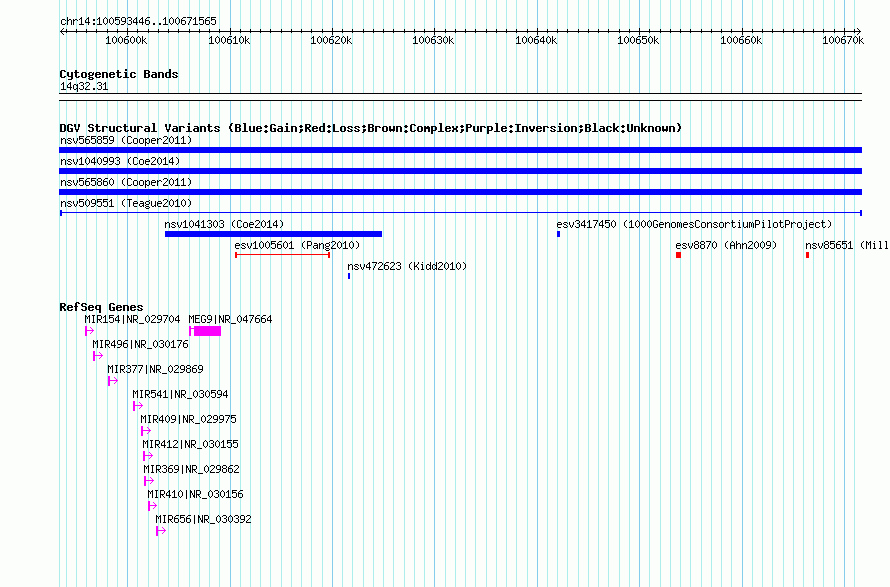Viewport: 890px width, 587px height.
Task: Click the MIR409|NR_029975 gene label
Action: [x=188, y=419]
